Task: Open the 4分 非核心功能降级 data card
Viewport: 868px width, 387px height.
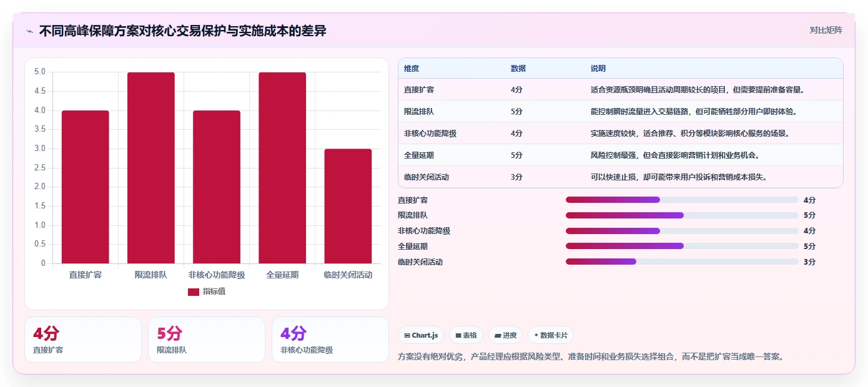Action: click(330, 340)
